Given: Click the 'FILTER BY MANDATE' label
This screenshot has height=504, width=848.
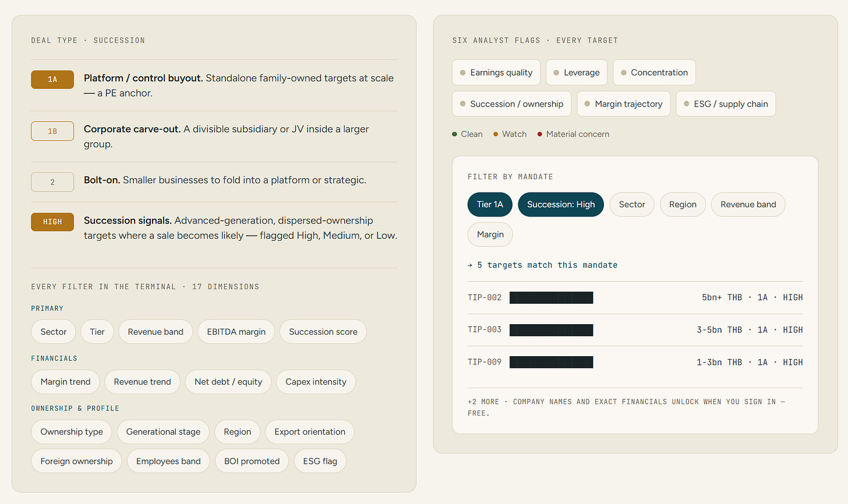Looking at the screenshot, I should [510, 177].
